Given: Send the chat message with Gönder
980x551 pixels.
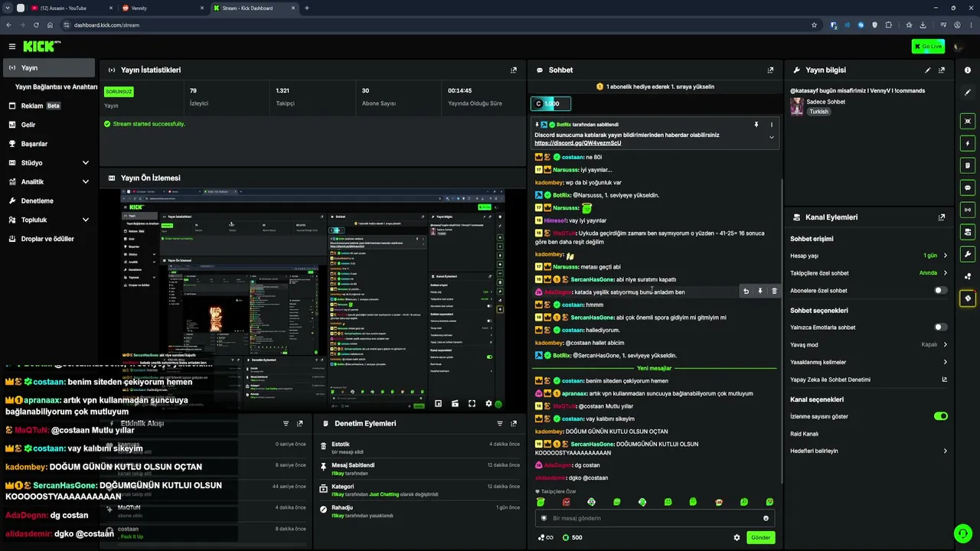Looking at the screenshot, I should 760,537.
